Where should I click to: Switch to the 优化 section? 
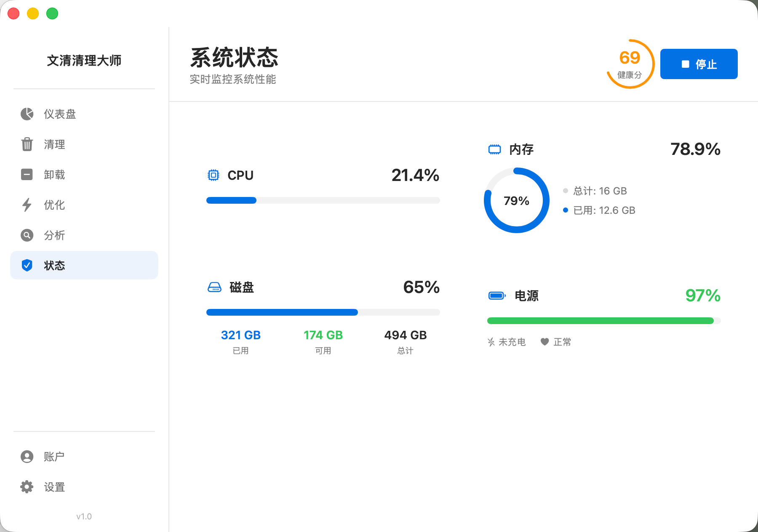click(84, 205)
